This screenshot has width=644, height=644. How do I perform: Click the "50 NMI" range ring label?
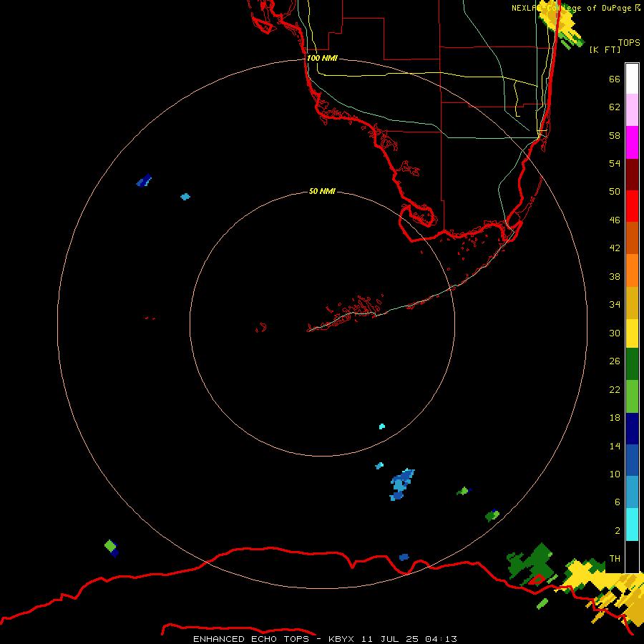322,191
